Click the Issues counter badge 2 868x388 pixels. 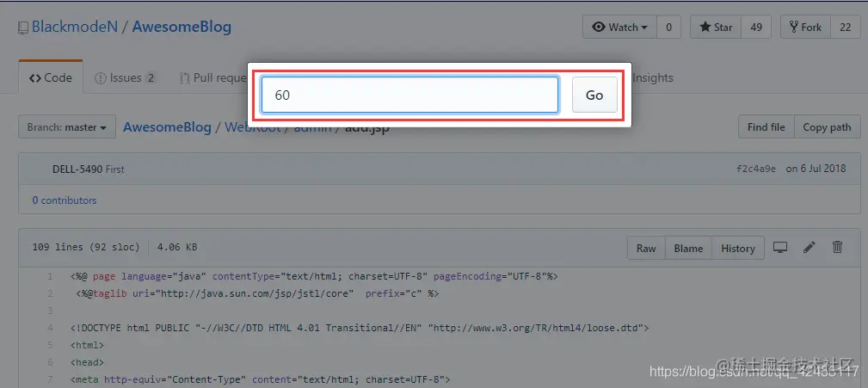(151, 78)
